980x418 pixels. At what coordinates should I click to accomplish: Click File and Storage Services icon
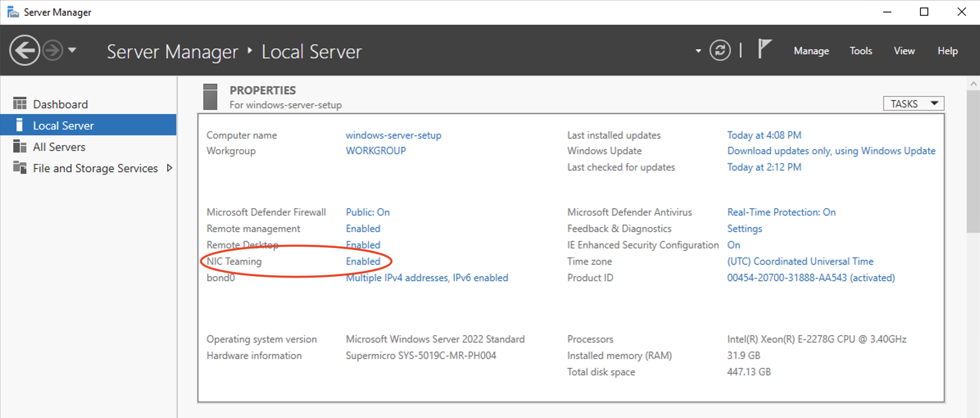20,167
